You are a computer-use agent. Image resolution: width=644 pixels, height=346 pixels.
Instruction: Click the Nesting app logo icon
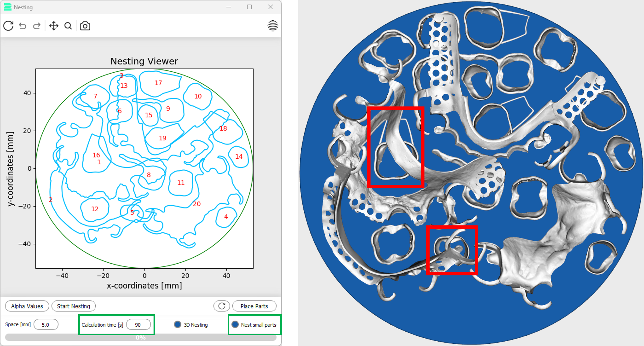coord(7,7)
